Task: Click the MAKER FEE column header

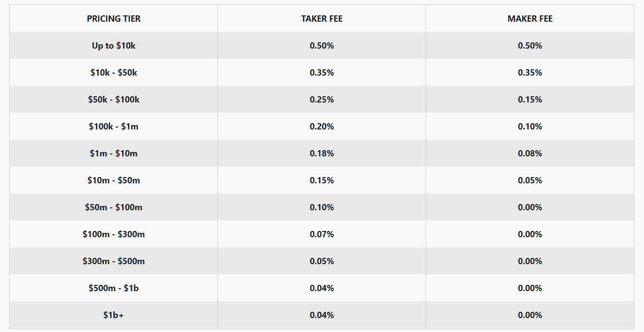Action: [x=530, y=19]
